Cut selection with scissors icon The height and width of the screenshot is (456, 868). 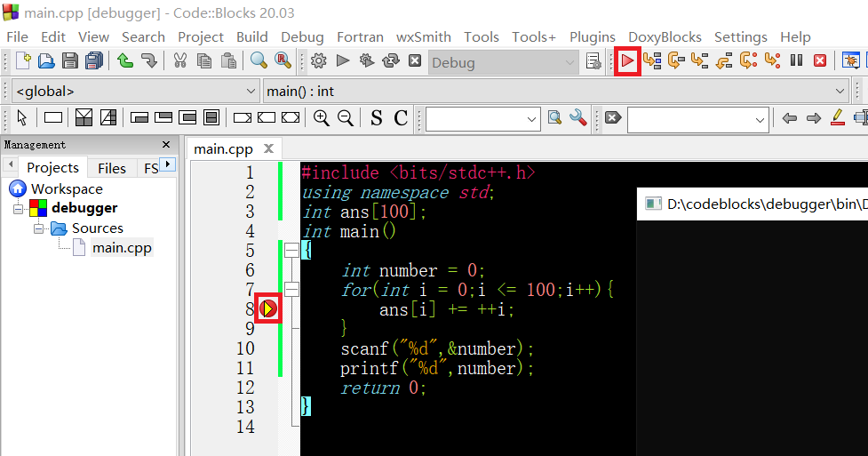pos(180,60)
